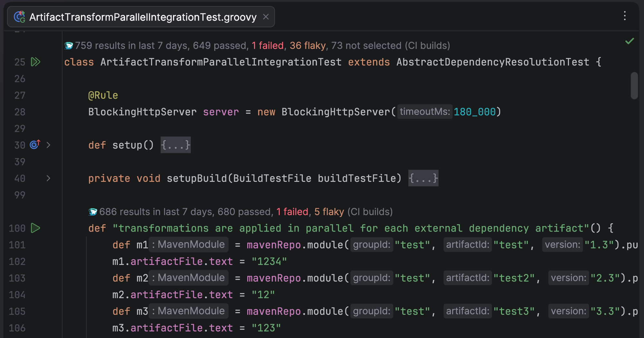Image resolution: width=644 pixels, height=338 pixels.
Task: Click the Develocity icon beside 686 results
Action: point(93,212)
